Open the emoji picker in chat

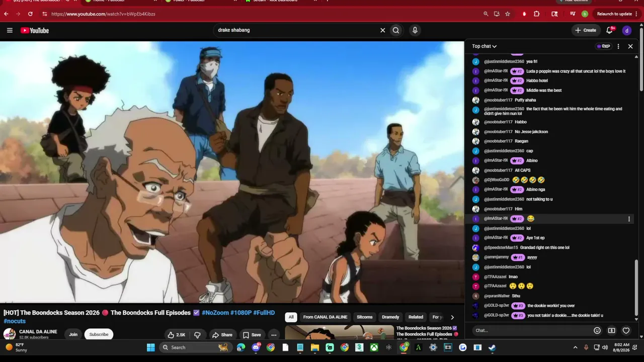pos(597,330)
